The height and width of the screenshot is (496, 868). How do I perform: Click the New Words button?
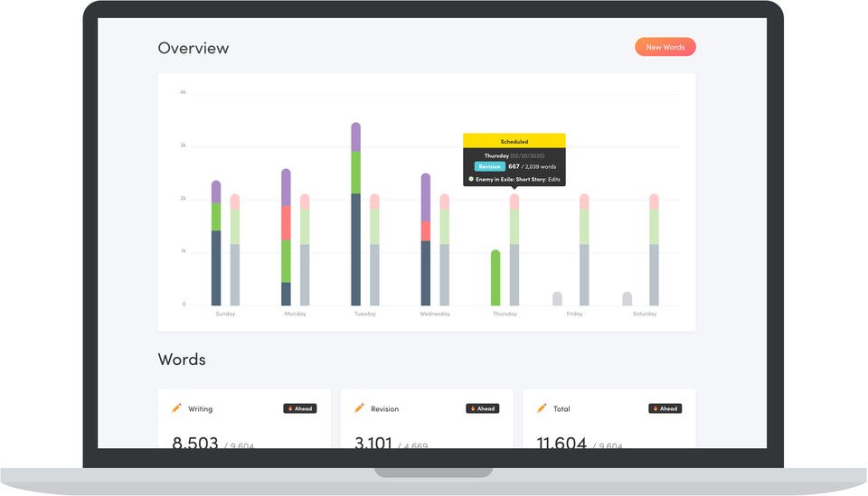(665, 47)
